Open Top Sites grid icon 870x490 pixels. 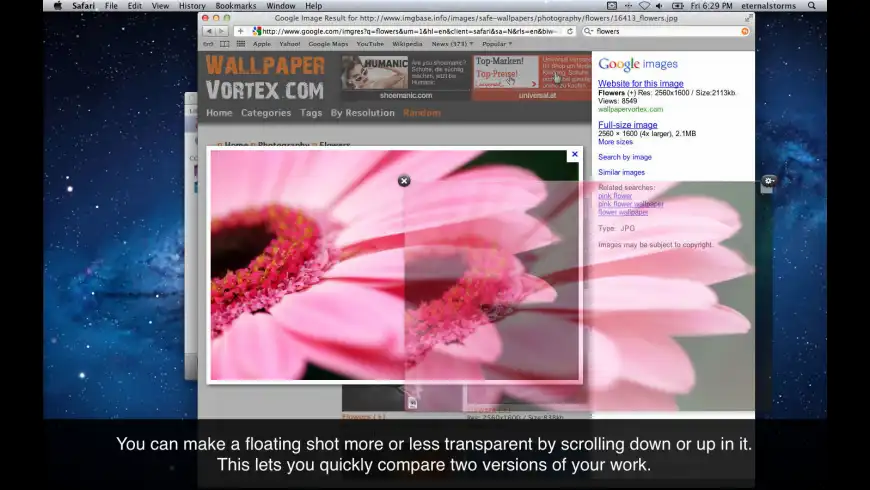pyautogui.click(x=241, y=44)
